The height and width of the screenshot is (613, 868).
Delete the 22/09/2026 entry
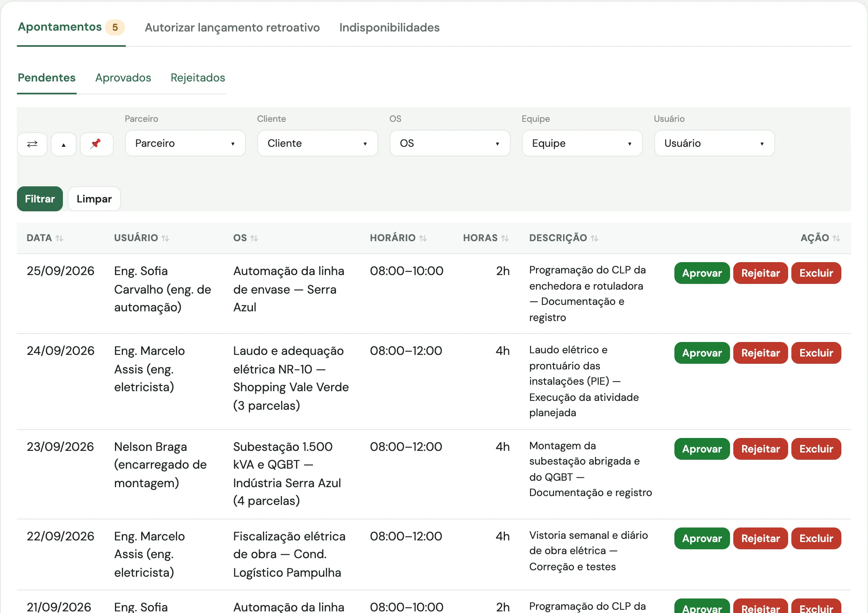pyautogui.click(x=816, y=538)
